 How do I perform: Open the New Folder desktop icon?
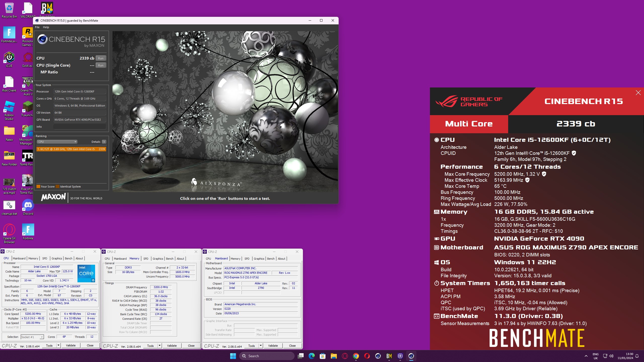pyautogui.click(x=9, y=158)
